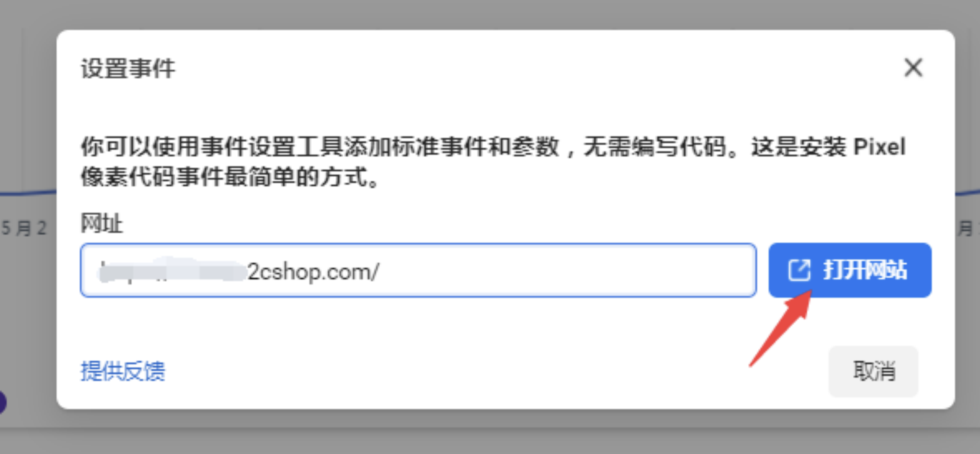The image size is (980, 454).
Task: Place cursor after 2cshop.com/ text
Action: coord(381,271)
